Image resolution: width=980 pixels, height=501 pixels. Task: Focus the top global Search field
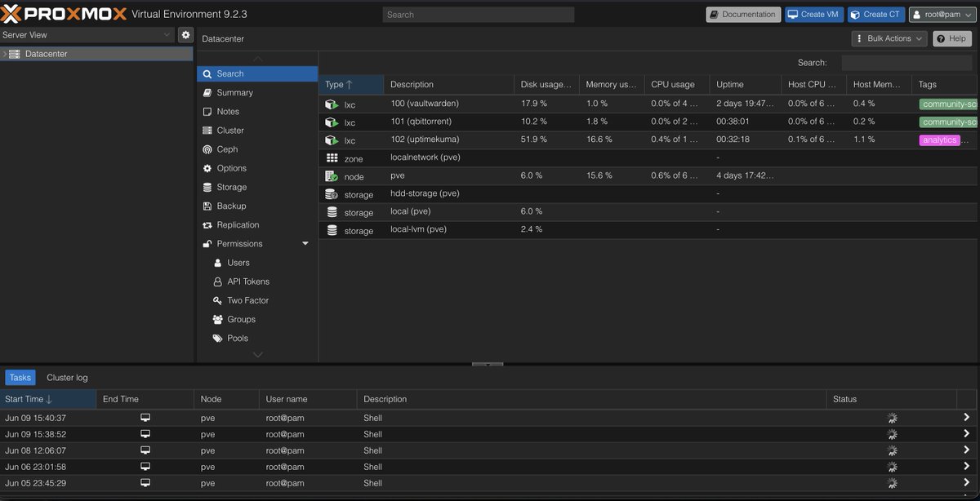[479, 15]
